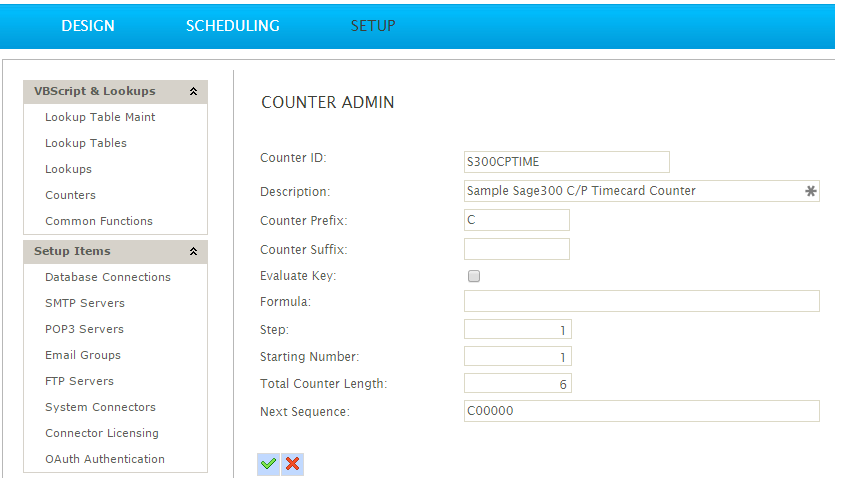Switch to the SCHEDULING tab
845x488 pixels.
232,26
